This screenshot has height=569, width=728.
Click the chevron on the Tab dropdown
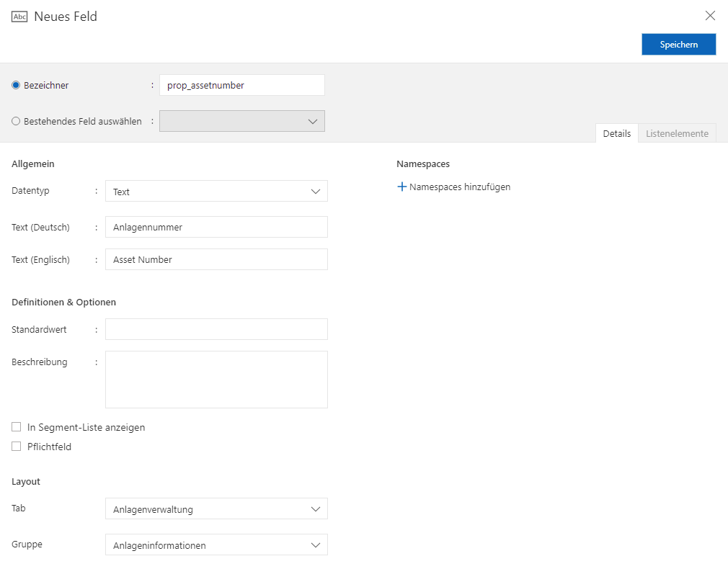[315, 508]
